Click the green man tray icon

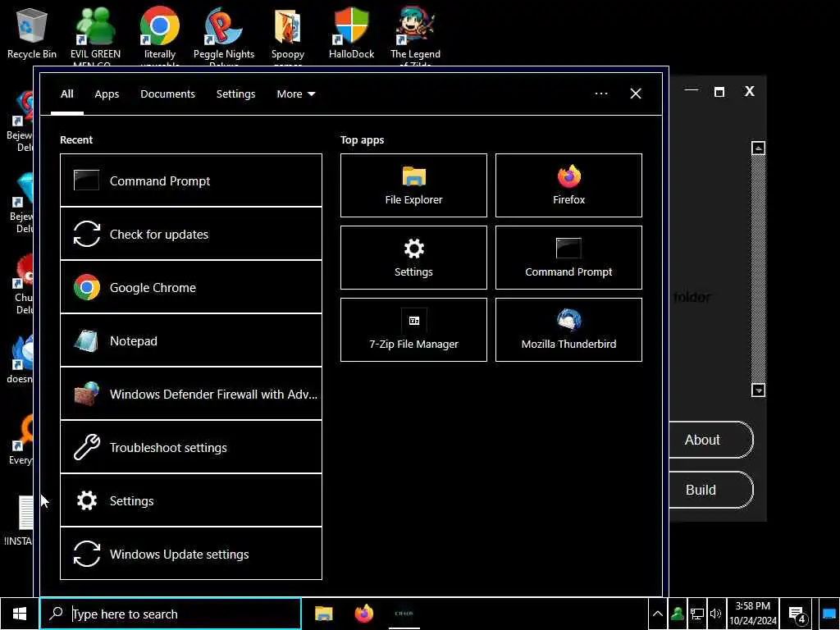tap(677, 614)
